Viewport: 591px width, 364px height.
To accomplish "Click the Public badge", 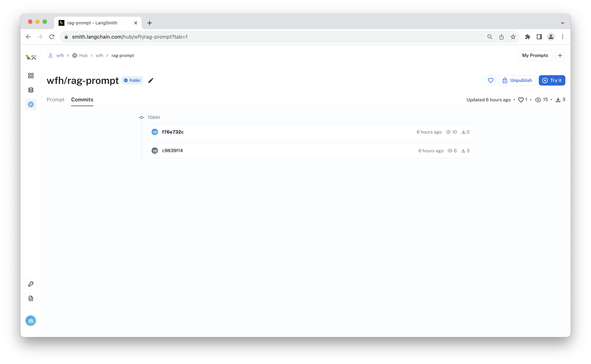I will point(132,80).
